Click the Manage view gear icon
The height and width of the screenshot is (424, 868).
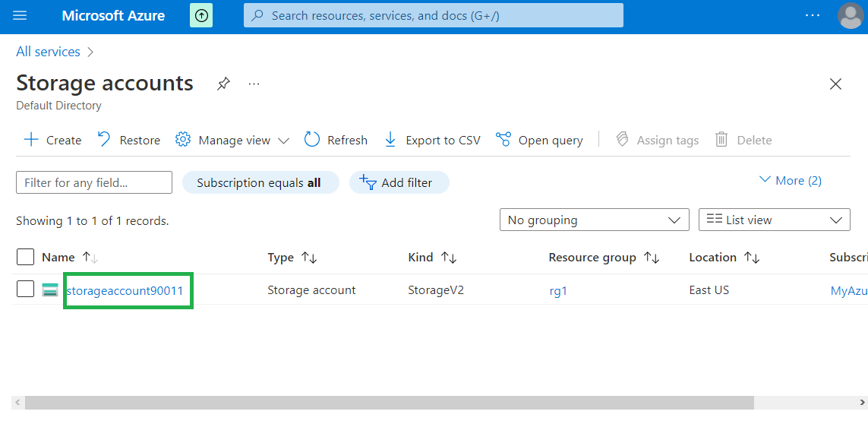[x=183, y=140]
